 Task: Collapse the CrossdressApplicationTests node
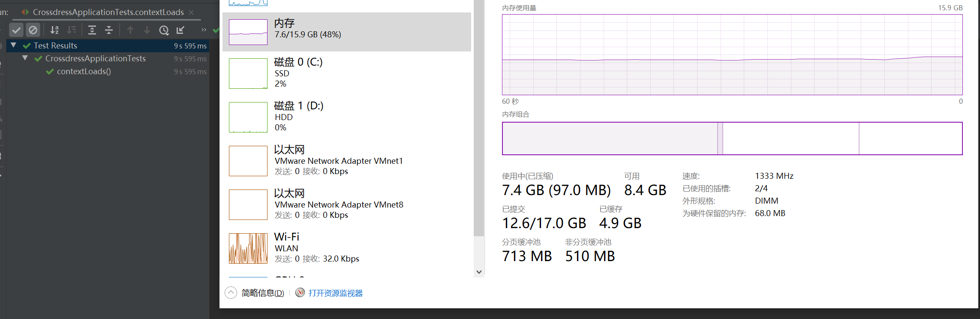(x=25, y=58)
